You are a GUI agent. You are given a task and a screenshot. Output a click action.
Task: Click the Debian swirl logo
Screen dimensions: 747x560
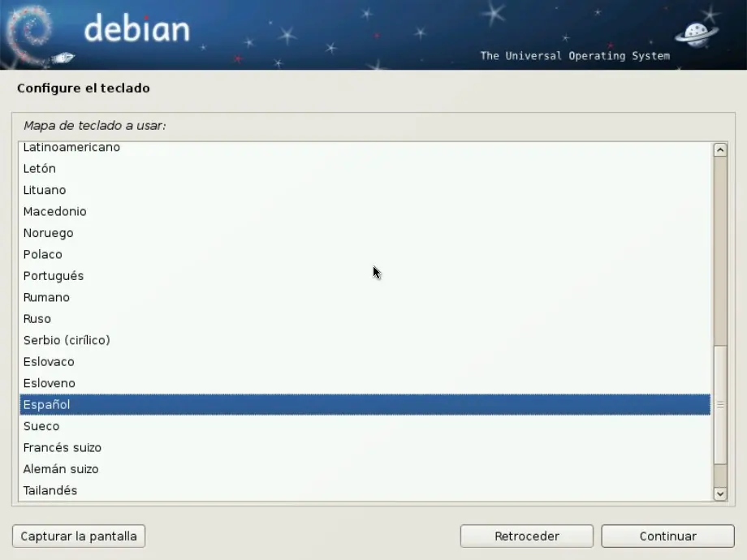click(31, 31)
